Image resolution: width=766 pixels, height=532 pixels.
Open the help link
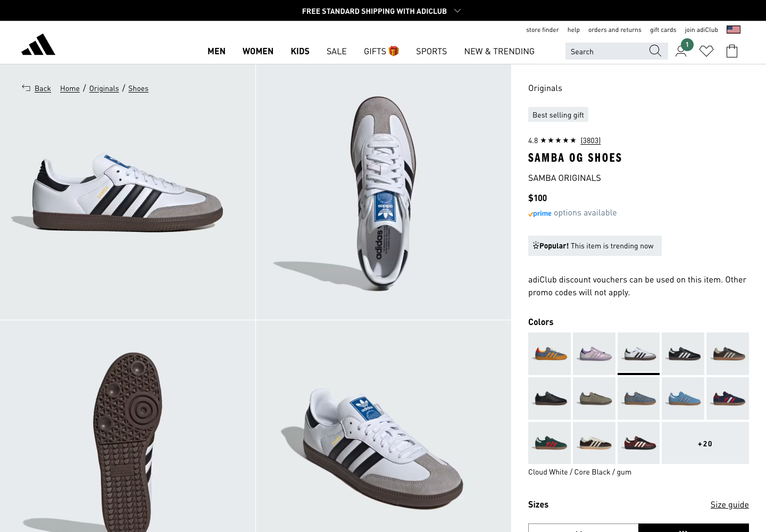click(573, 30)
